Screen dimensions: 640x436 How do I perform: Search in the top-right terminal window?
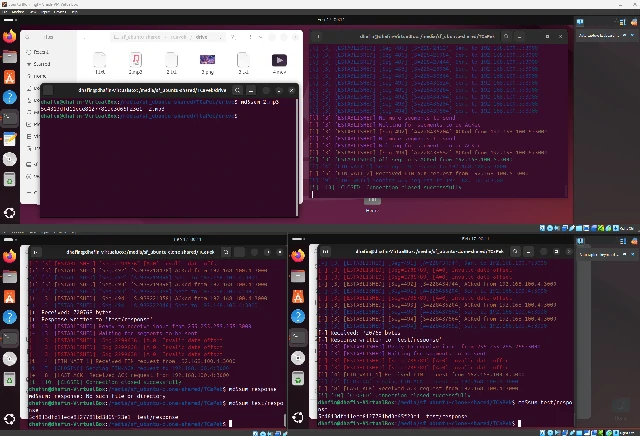point(506,36)
